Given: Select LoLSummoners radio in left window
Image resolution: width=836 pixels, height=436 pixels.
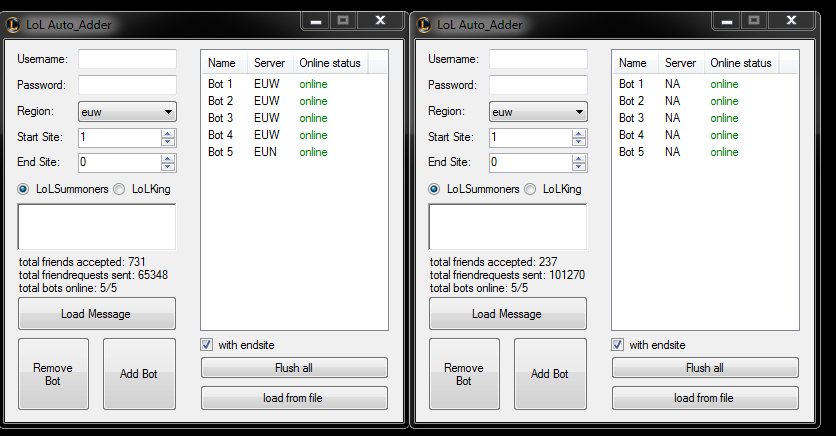Looking at the screenshot, I should pyautogui.click(x=23, y=189).
